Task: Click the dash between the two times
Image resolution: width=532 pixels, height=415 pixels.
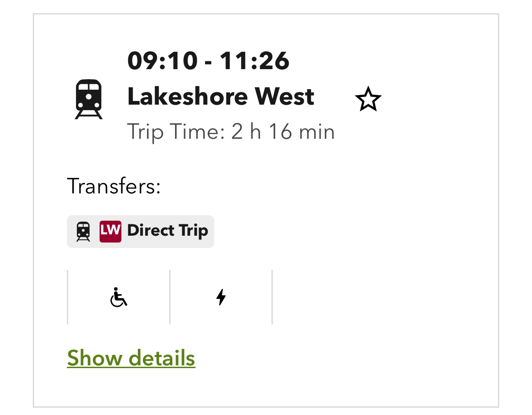Action: pos(208,62)
